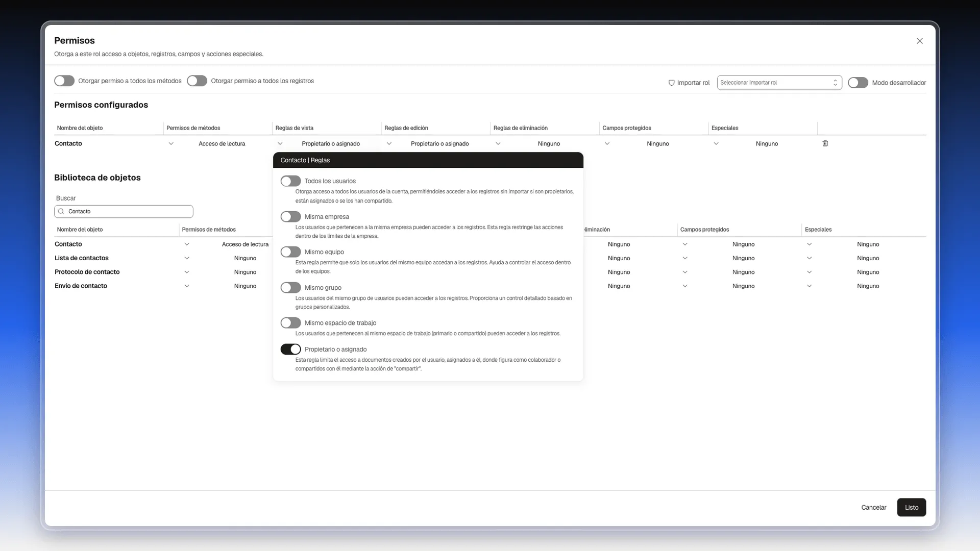Image resolution: width=980 pixels, height=551 pixels.
Task: Click the Campos protegidos header in Biblioteca de objetos
Action: (x=704, y=230)
